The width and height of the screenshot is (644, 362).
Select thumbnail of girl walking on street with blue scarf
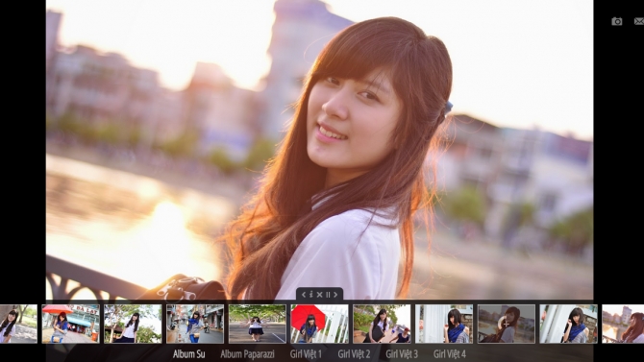click(x=195, y=324)
